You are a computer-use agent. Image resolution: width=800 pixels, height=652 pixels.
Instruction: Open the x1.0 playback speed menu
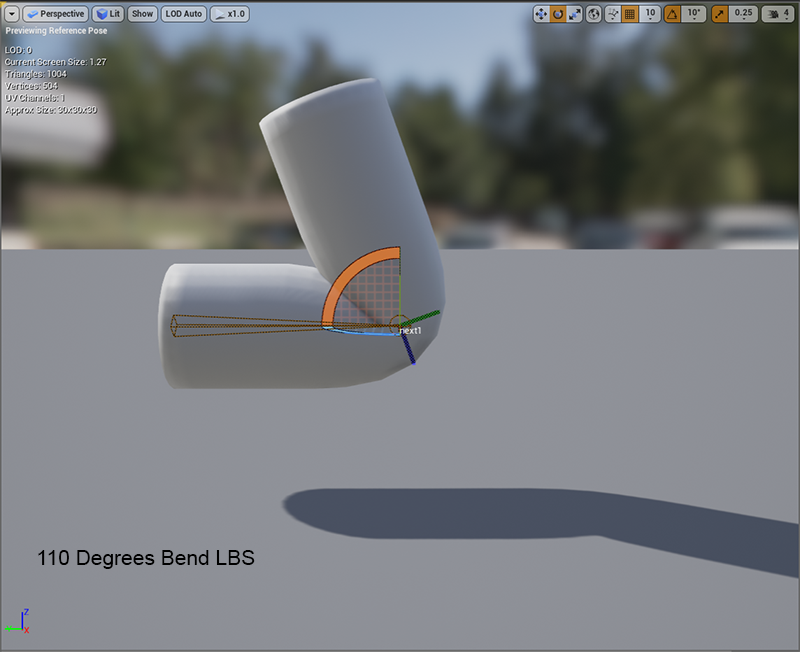pyautogui.click(x=230, y=14)
